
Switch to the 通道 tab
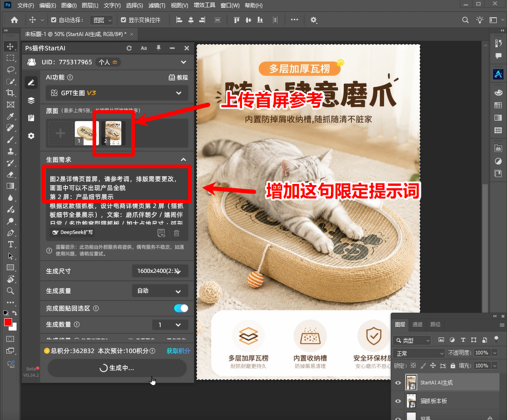[417, 324]
